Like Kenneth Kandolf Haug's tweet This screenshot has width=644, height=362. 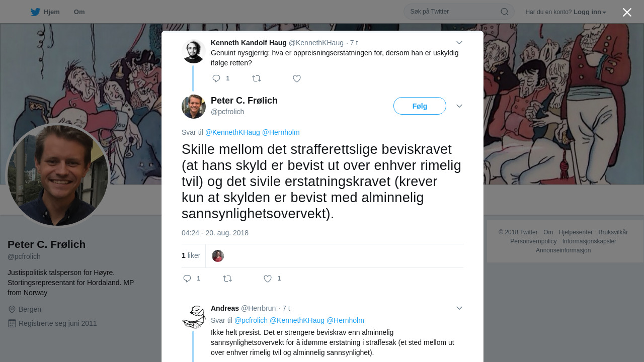coord(297,78)
